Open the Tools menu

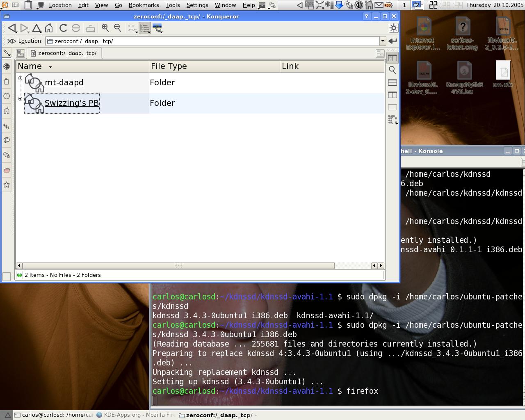[x=173, y=5]
